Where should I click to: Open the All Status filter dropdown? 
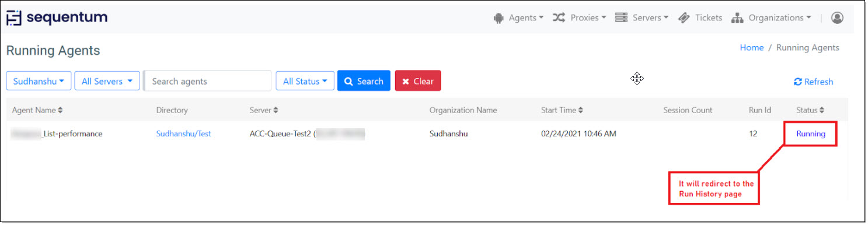(305, 81)
